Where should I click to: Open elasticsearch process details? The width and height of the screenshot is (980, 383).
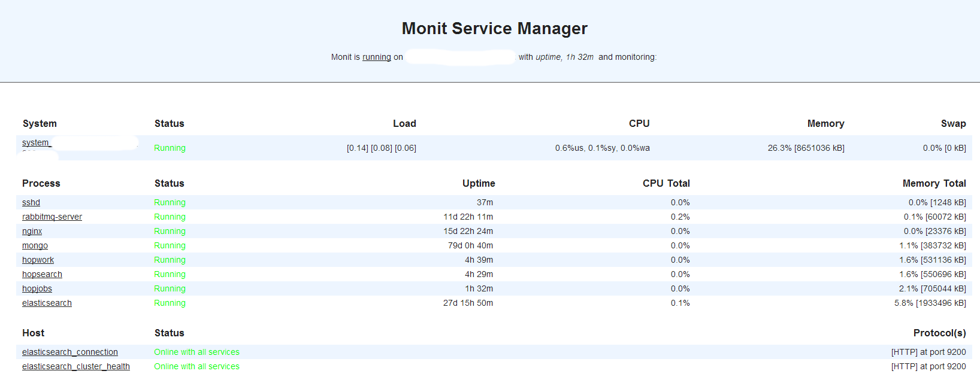coord(47,303)
